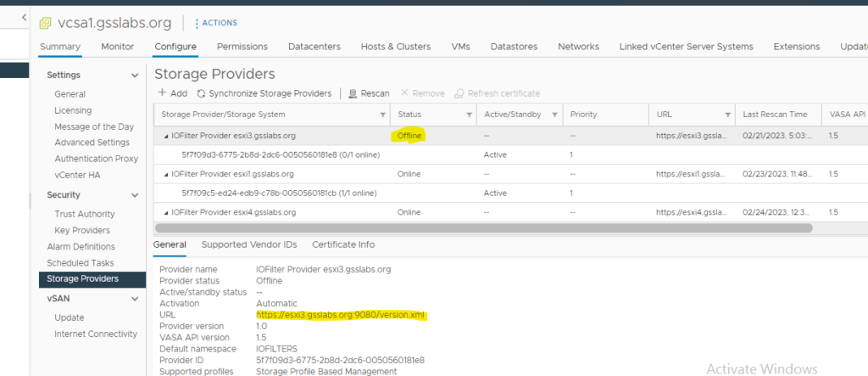The height and width of the screenshot is (376, 868).
Task: Filter the Active/Standby column
Action: point(554,115)
